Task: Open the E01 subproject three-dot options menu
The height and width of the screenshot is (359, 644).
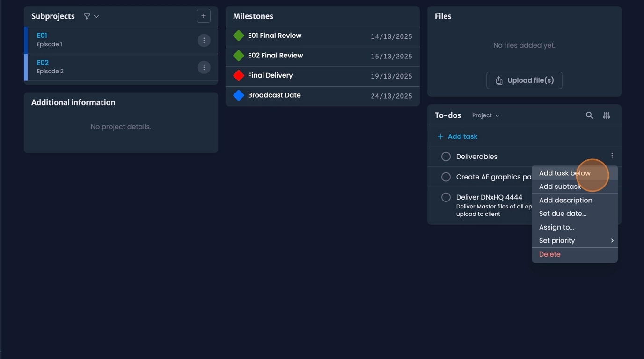Action: click(204, 40)
